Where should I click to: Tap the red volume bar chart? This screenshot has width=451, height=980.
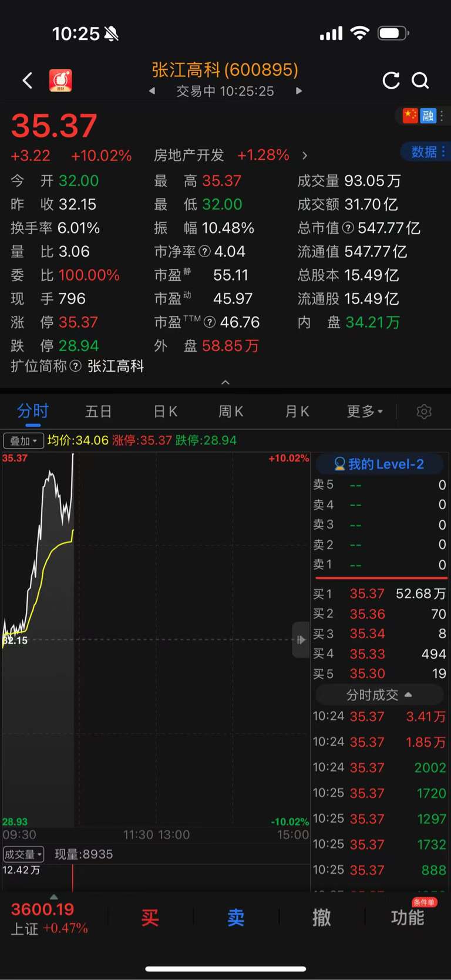(73, 878)
